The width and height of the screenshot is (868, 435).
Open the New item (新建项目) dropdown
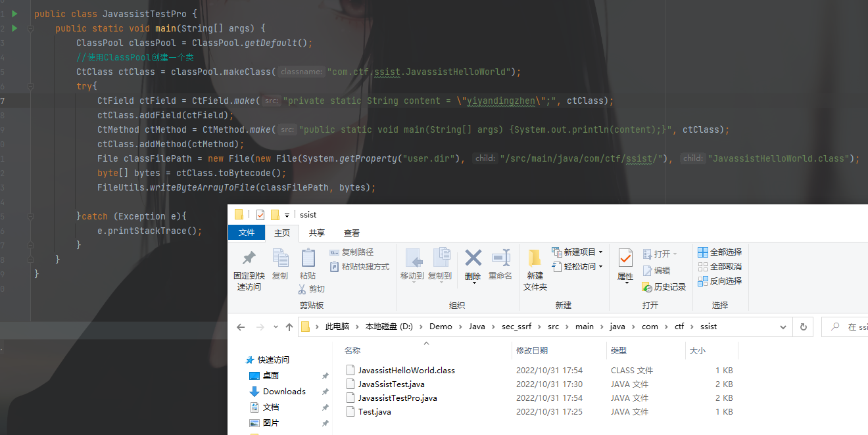pyautogui.click(x=578, y=252)
